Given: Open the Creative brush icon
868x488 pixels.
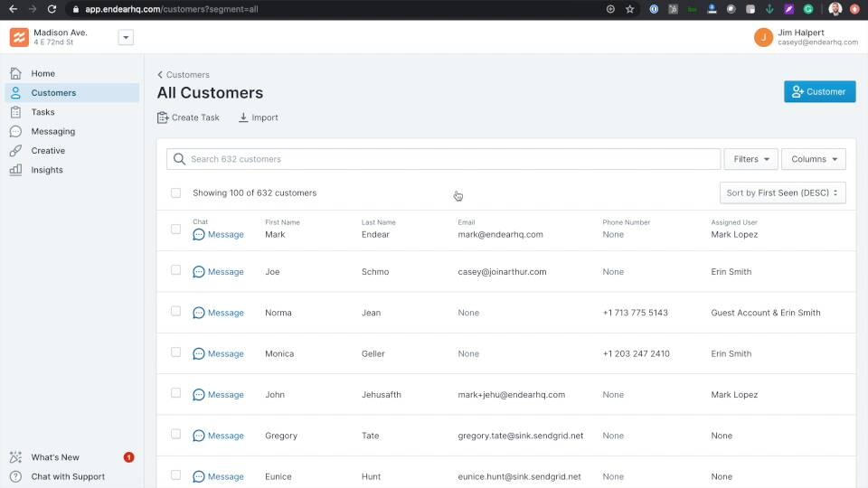Looking at the screenshot, I should coord(15,151).
